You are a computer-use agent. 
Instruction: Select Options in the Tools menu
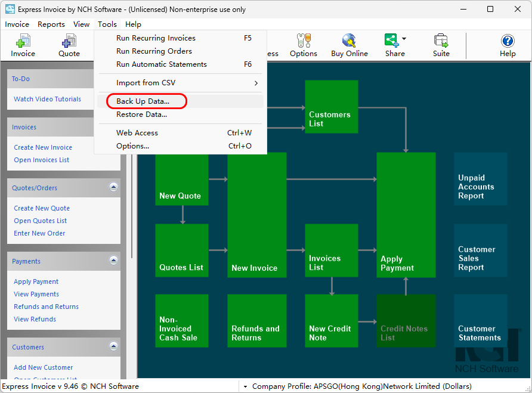[x=180, y=146]
